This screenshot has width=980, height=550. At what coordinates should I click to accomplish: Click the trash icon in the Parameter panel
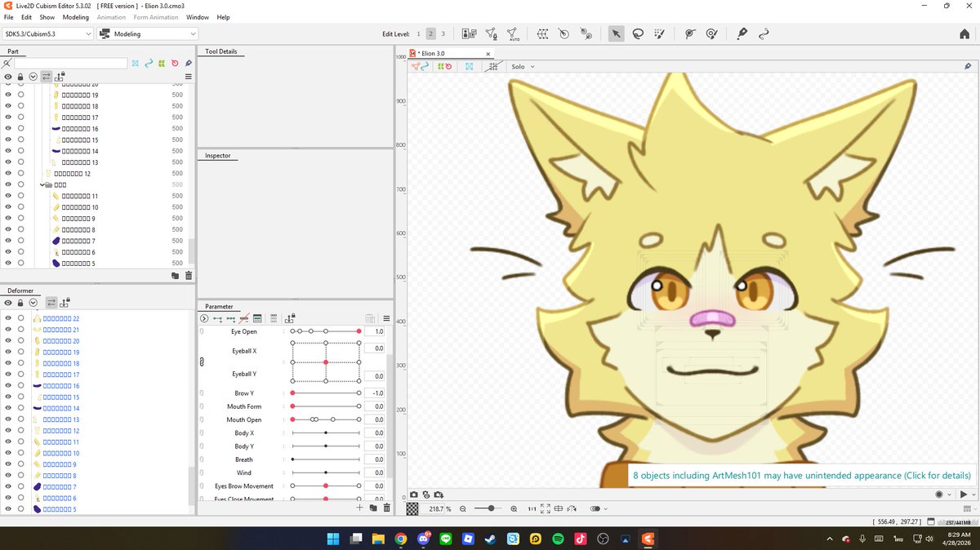pos(387,508)
